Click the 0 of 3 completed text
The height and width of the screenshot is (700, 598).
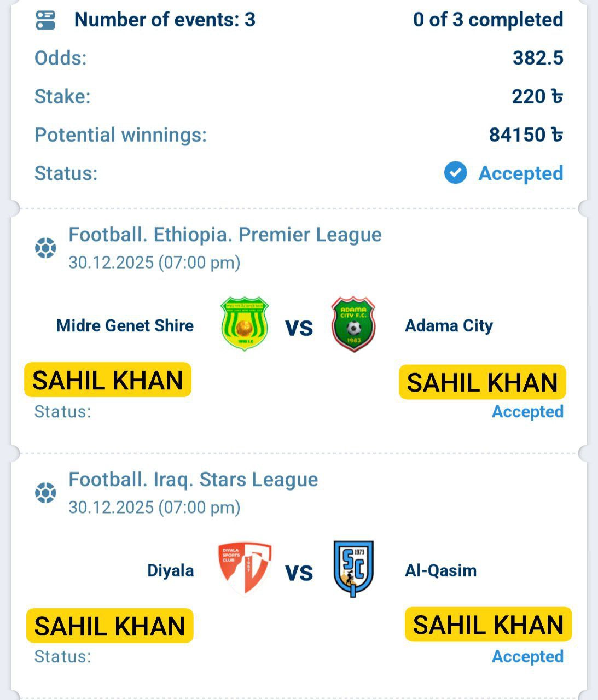487,20
